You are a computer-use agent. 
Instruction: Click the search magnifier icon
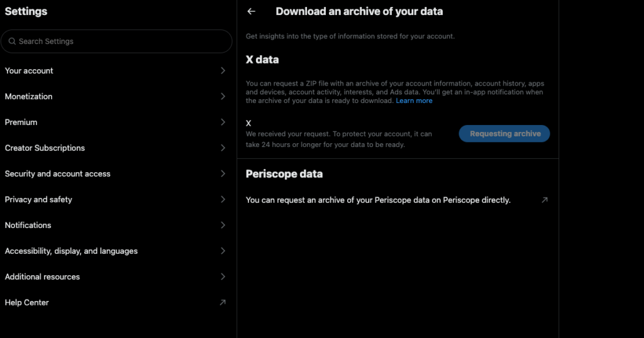point(12,41)
